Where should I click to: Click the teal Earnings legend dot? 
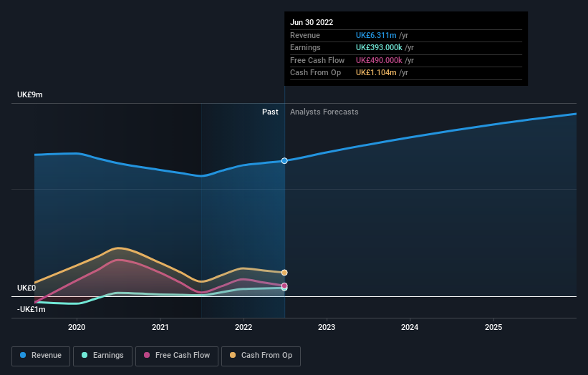pos(85,355)
